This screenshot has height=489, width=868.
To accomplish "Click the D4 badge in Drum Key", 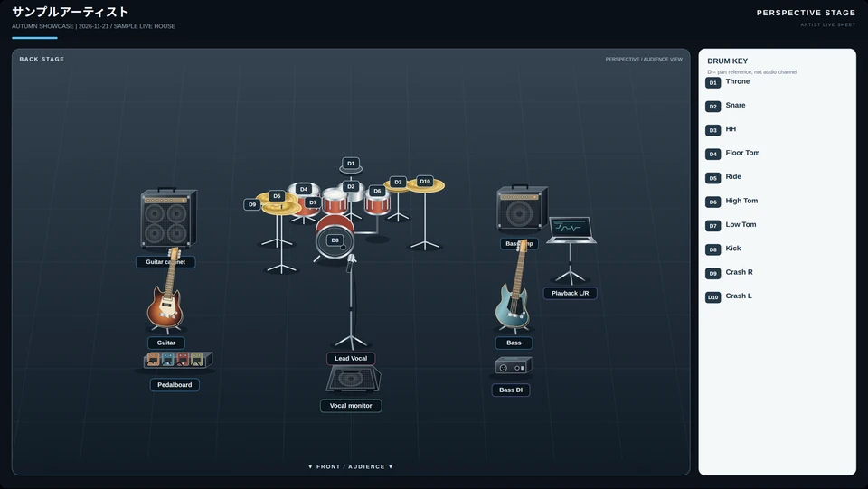I will [713, 155].
